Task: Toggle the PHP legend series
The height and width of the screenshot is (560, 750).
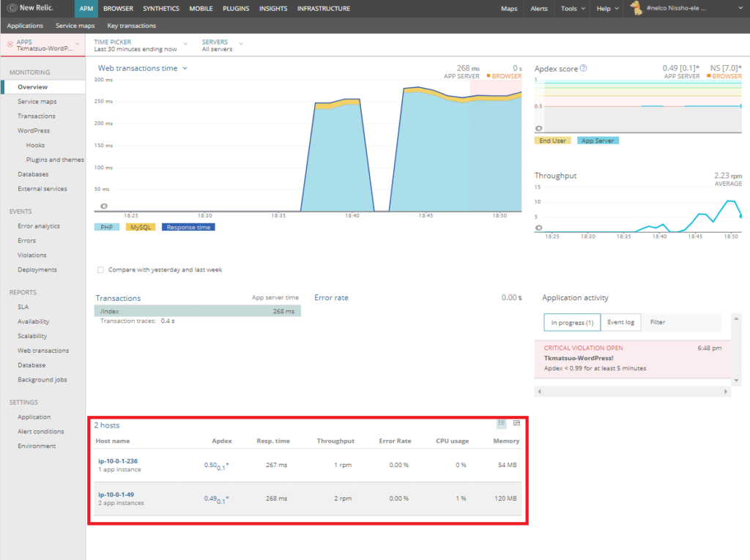Action: click(x=107, y=227)
